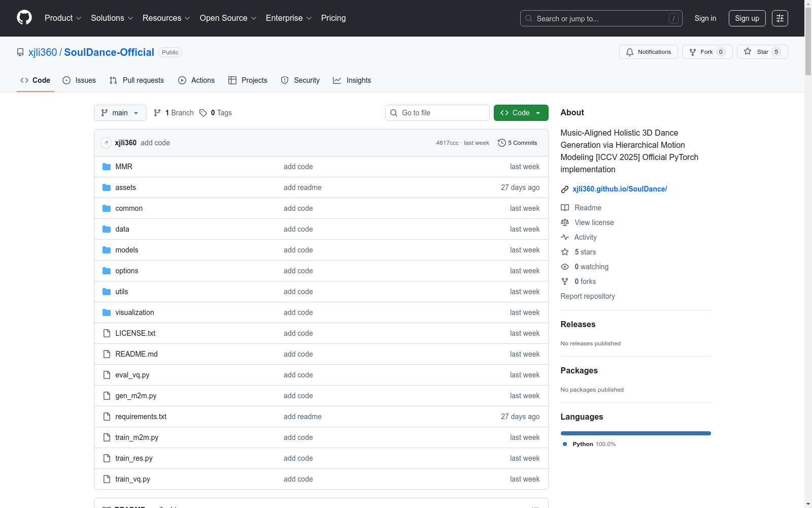Open the global navigation menu icon
Screen dimensions: 812x508
tap(780, 18)
